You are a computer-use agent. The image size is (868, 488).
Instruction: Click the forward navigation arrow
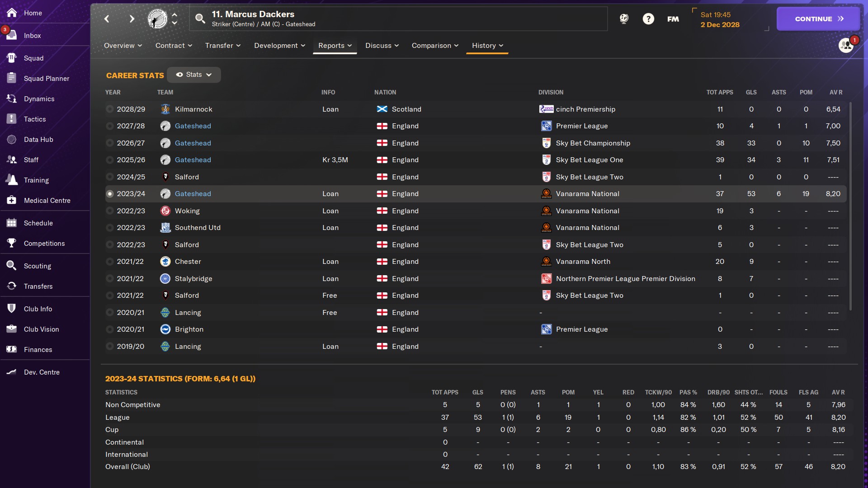pyautogui.click(x=132, y=19)
